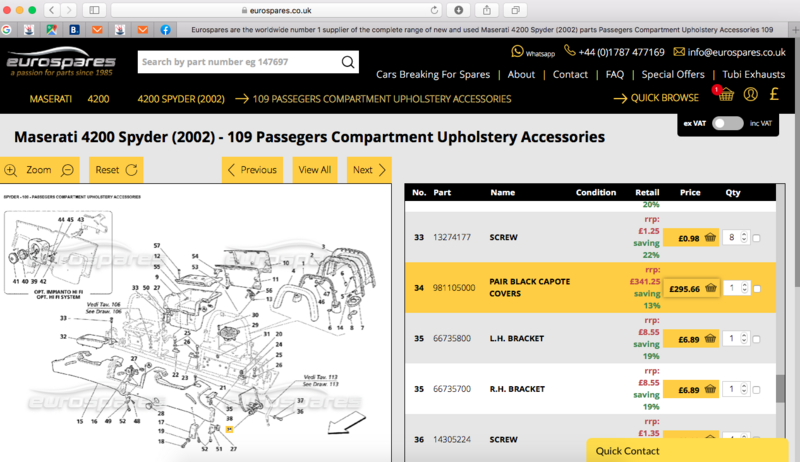Open Cars Breaking For Spares menu
This screenshot has height=462, width=800.
pos(433,74)
